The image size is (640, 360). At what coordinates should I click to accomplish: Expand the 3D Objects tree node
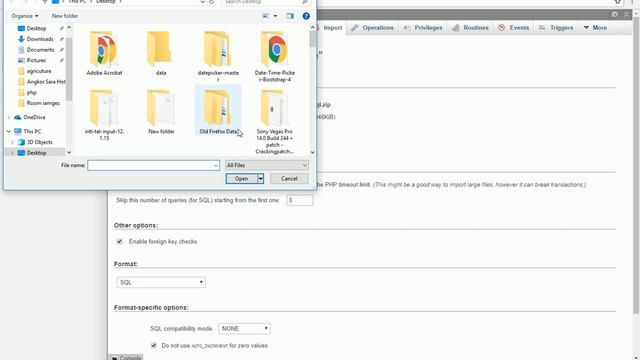pyautogui.click(x=13, y=142)
